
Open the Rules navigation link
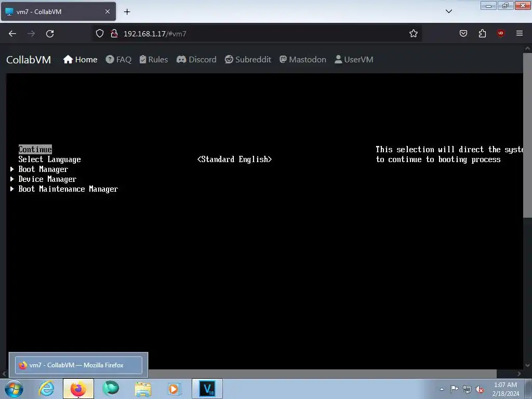click(x=154, y=60)
